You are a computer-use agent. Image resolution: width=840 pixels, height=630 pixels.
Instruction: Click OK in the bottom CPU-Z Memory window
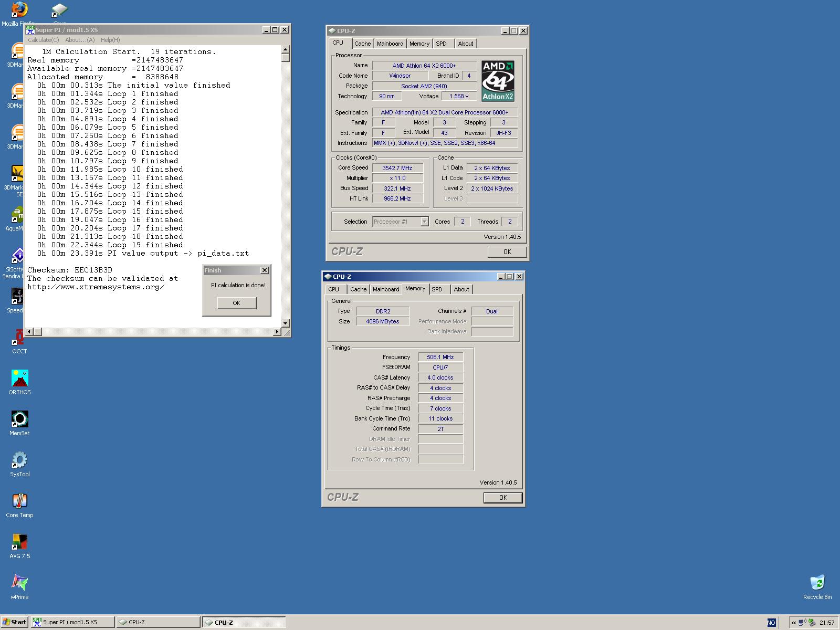[503, 498]
